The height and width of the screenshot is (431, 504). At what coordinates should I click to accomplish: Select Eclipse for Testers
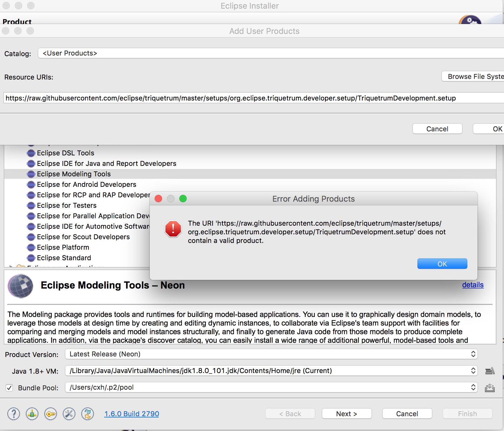67,205
